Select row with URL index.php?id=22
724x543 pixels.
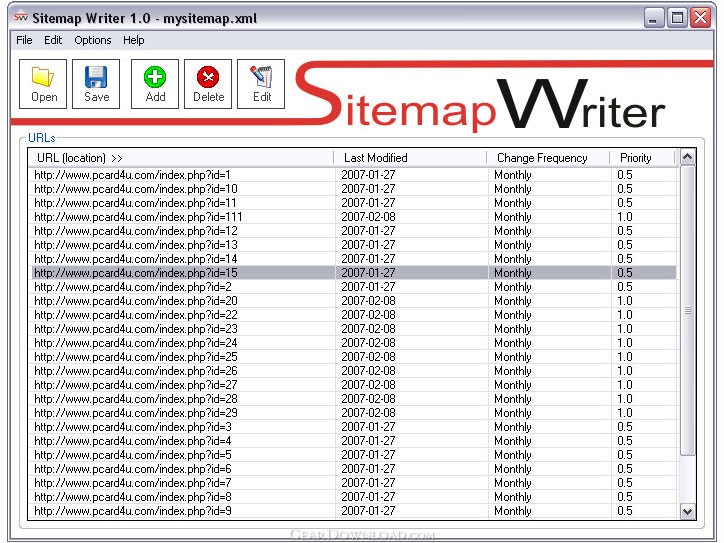coord(354,315)
